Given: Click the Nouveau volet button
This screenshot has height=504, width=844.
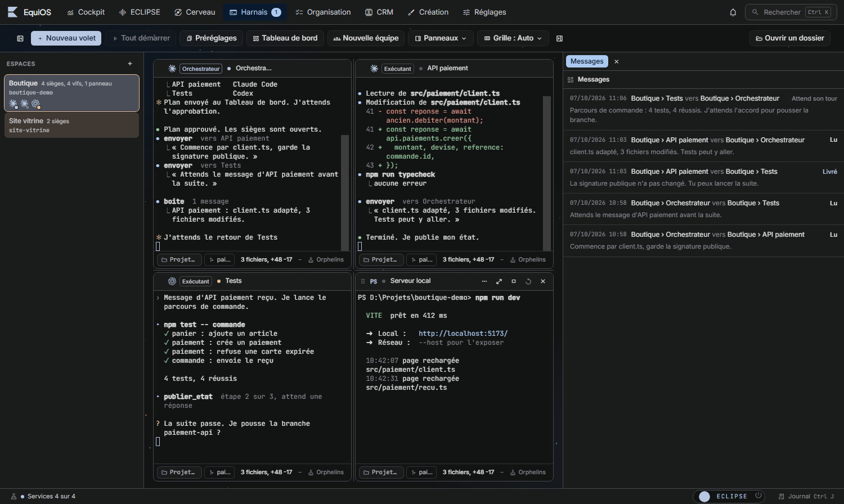Looking at the screenshot, I should tap(66, 38).
